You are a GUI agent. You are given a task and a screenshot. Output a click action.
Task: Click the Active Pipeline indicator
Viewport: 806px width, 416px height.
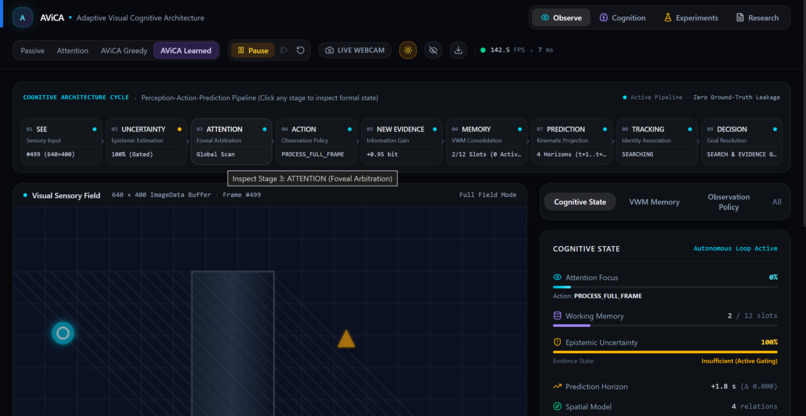654,97
